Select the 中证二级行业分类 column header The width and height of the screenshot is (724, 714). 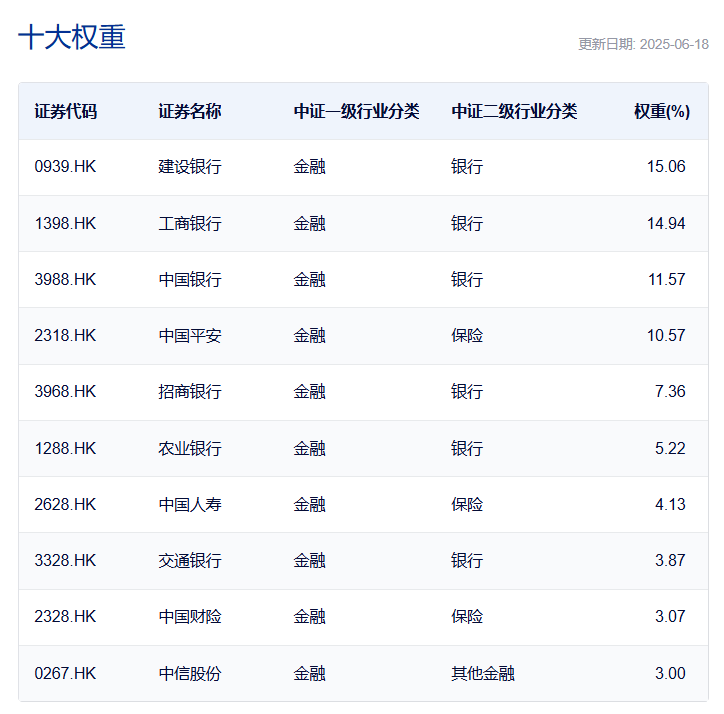click(514, 111)
